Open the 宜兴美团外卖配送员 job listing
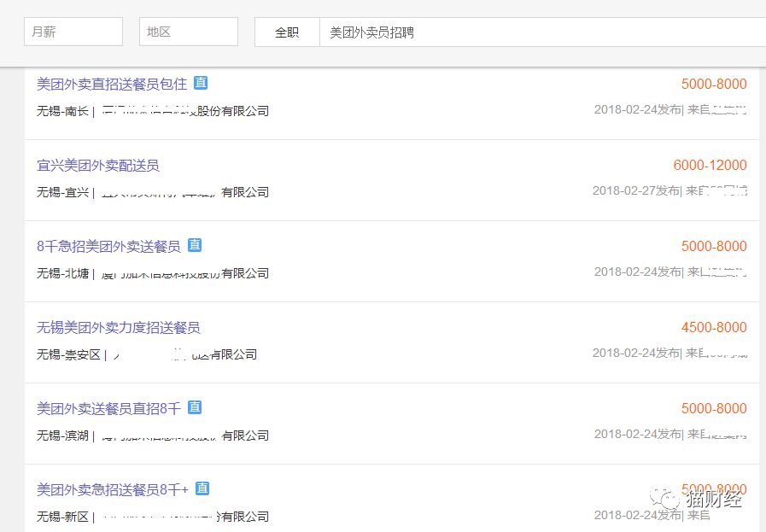The image size is (766, 532). click(96, 164)
